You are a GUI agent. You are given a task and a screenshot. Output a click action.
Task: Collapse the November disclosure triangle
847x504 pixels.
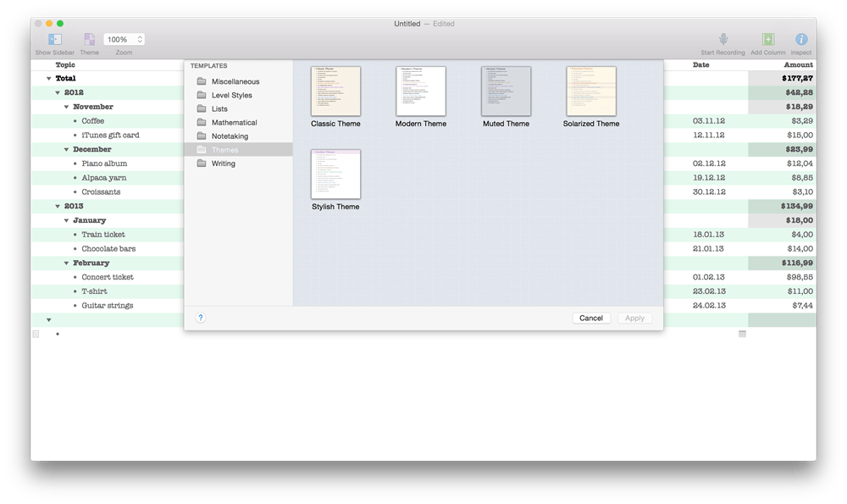tap(66, 107)
